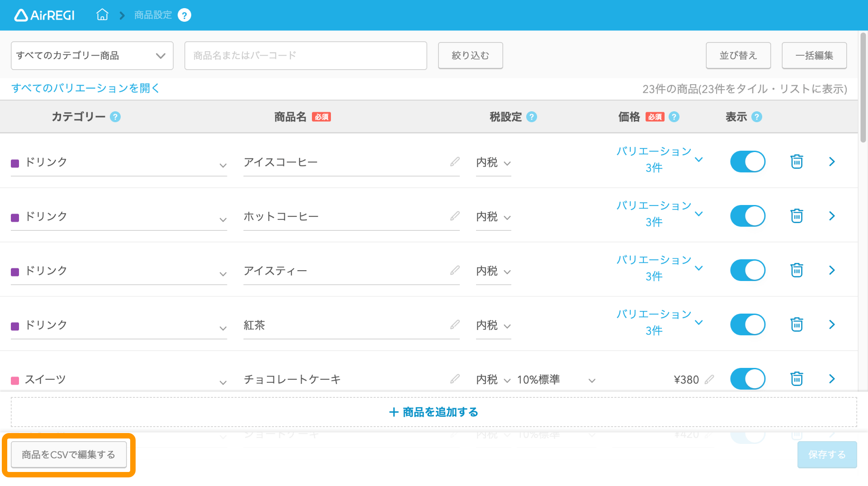The width and height of the screenshot is (868, 486).
Task: Click すべてのバリエーションを開く link
Action: (85, 89)
